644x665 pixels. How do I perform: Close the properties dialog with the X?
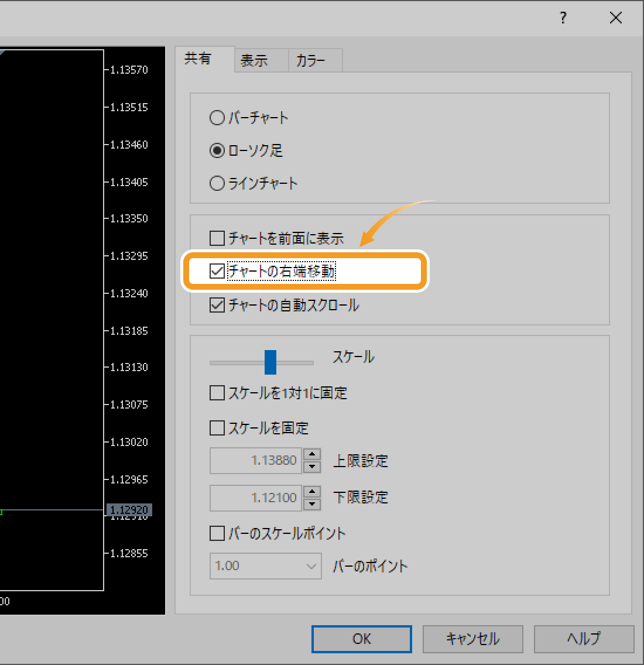coord(615,18)
